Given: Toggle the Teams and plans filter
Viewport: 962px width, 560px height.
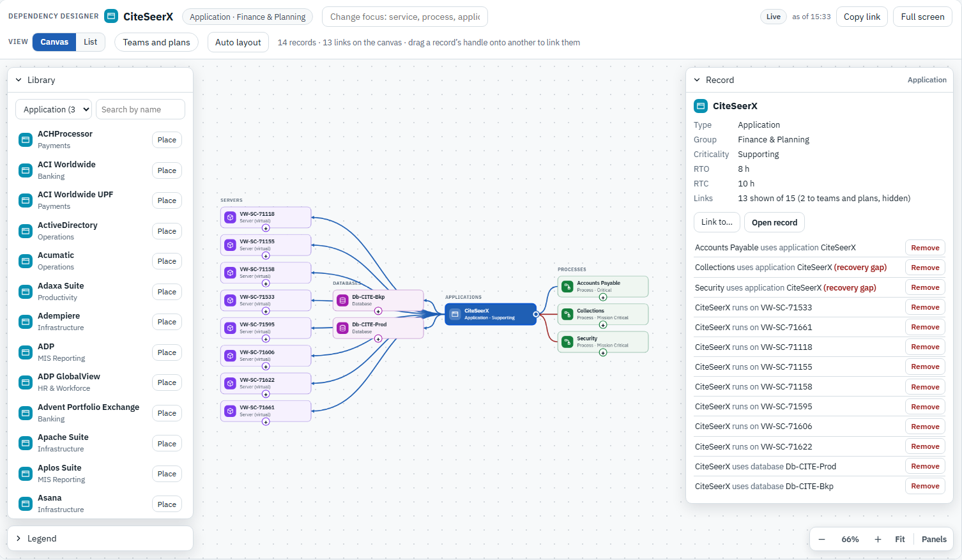Looking at the screenshot, I should point(157,42).
